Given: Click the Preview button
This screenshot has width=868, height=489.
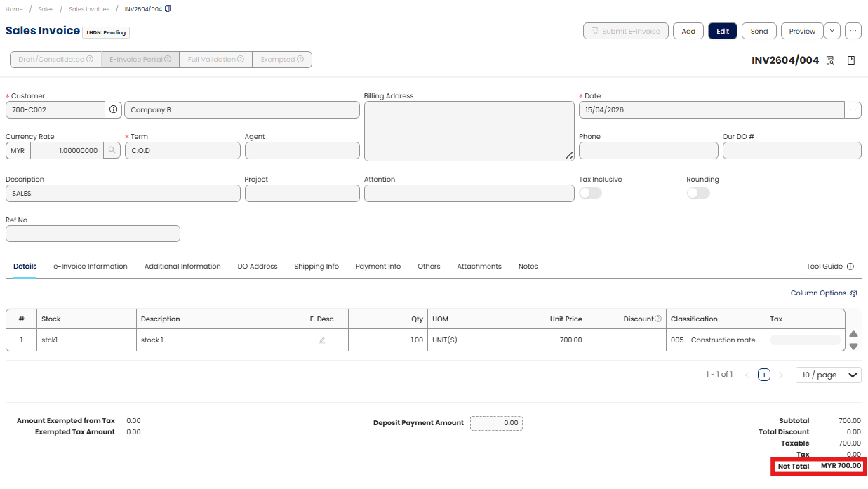Looking at the screenshot, I should pyautogui.click(x=802, y=31).
